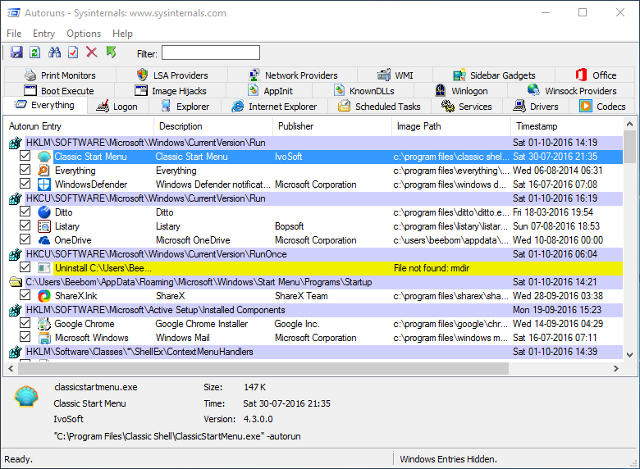Toggle the Ditto entry checkbox
Image resolution: width=640 pixels, height=469 pixels.
point(25,211)
